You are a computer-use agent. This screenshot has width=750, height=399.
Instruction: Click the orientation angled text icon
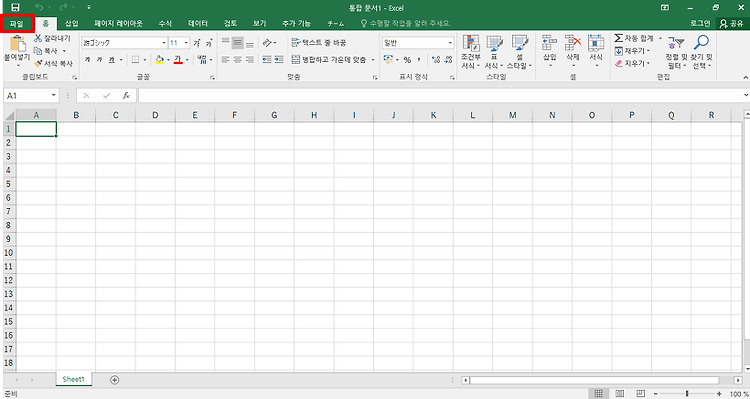click(267, 43)
